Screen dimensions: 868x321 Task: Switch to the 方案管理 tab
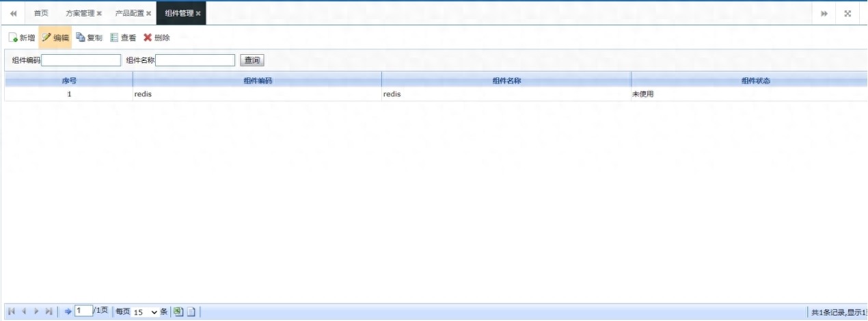click(80, 13)
